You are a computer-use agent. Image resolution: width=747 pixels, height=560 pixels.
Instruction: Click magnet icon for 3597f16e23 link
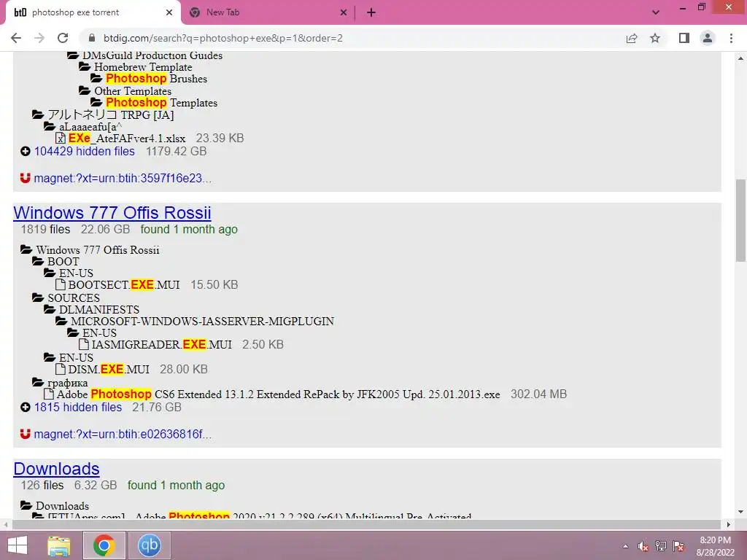coord(26,178)
